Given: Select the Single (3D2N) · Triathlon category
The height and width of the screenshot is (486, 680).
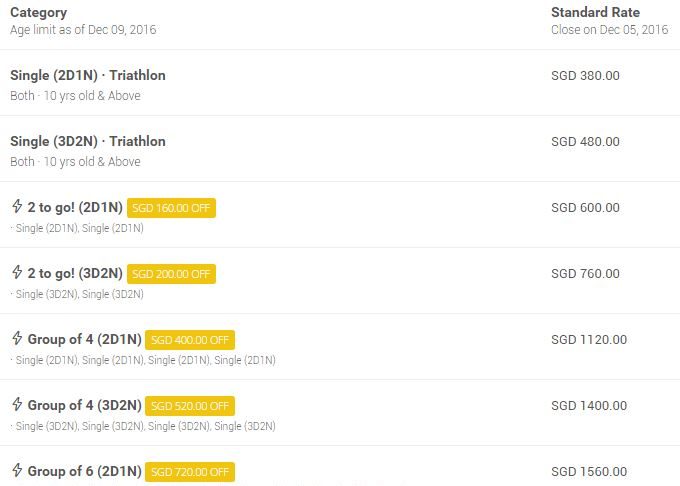Looking at the screenshot, I should coord(88,142).
